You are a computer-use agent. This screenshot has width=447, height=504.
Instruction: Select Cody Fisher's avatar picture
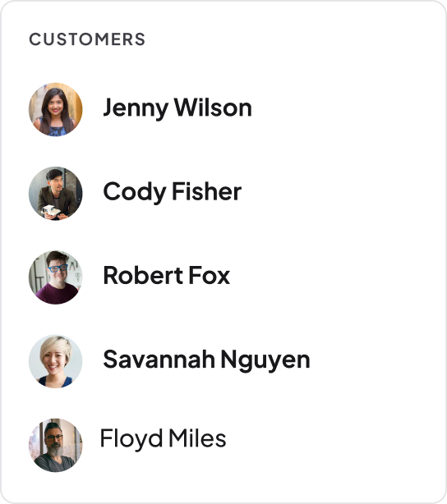55,194
